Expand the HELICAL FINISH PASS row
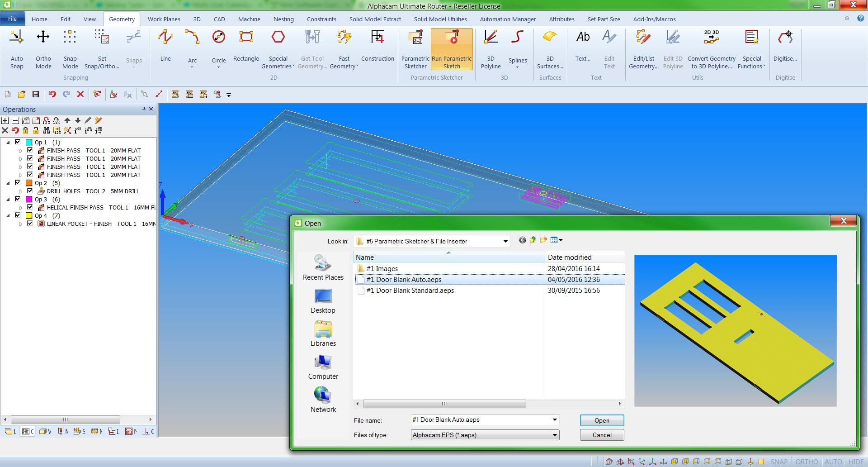 point(20,208)
